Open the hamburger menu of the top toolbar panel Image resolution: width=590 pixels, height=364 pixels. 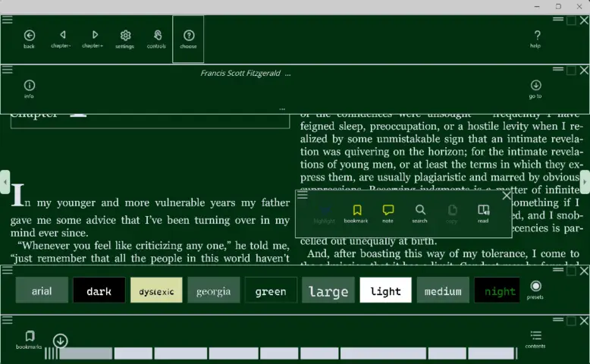[7, 20]
